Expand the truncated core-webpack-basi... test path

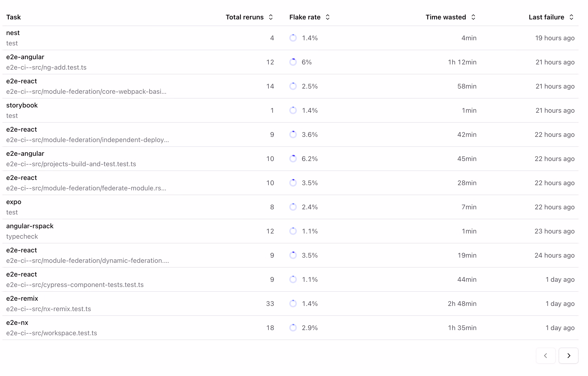[86, 92]
